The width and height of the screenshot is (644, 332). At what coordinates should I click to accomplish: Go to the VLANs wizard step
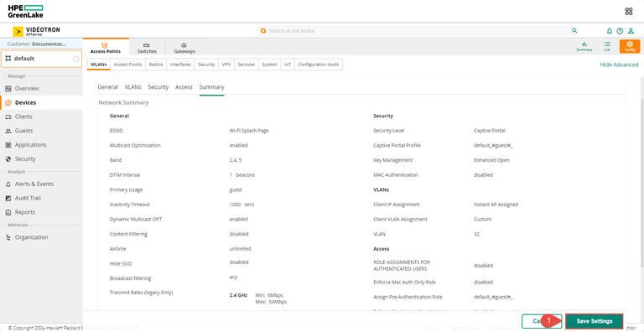pyautogui.click(x=132, y=87)
